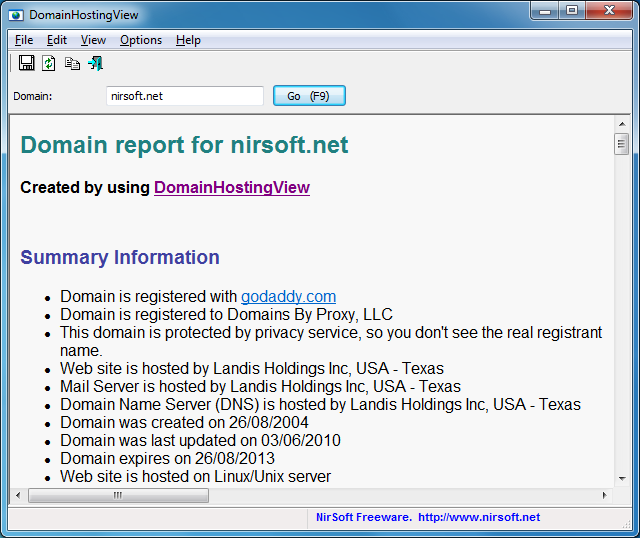The image size is (640, 538).
Task: Click 'Domain was created on 26/08/2004' line
Action: 184,422
